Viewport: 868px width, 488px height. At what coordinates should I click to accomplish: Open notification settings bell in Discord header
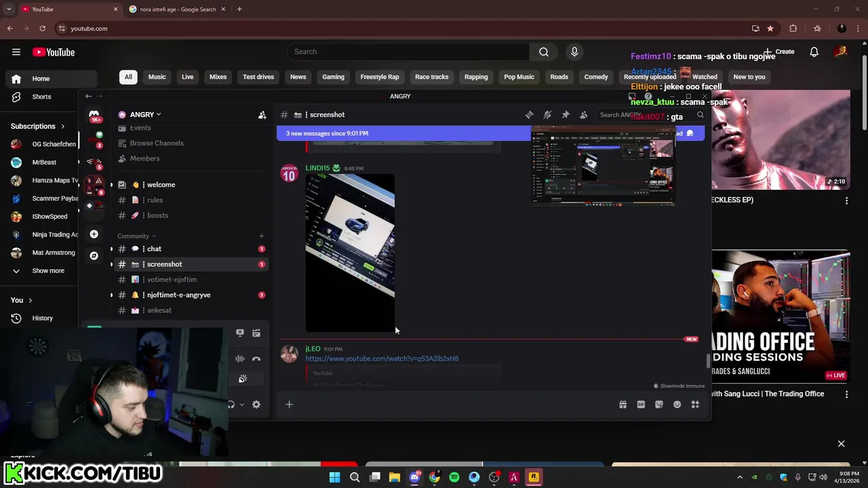click(547, 115)
